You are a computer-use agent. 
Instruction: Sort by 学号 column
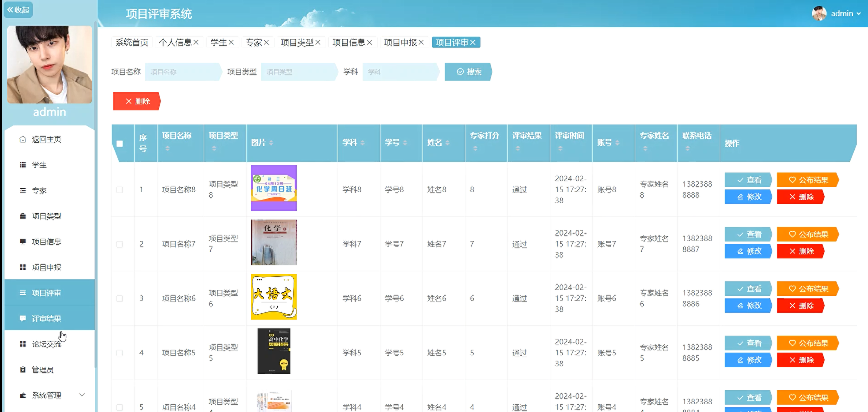click(x=405, y=143)
